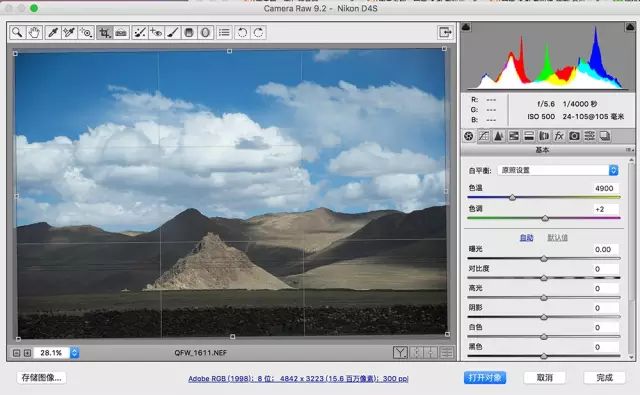This screenshot has height=395, width=640.
Task: Select the Hand tool
Action: pyautogui.click(x=34, y=32)
